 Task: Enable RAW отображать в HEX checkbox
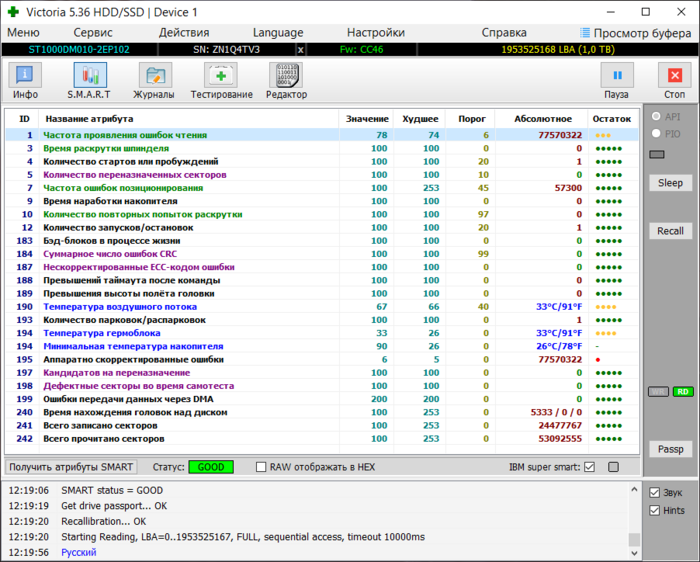[261, 467]
